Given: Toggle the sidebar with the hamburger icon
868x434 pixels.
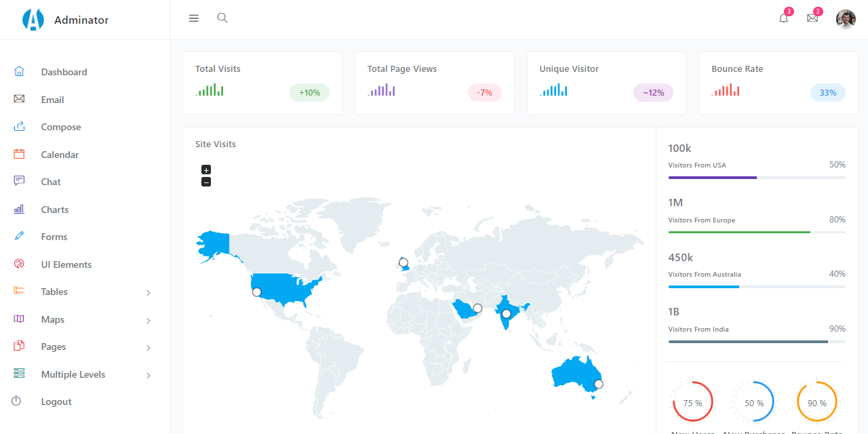Looking at the screenshot, I should [194, 18].
